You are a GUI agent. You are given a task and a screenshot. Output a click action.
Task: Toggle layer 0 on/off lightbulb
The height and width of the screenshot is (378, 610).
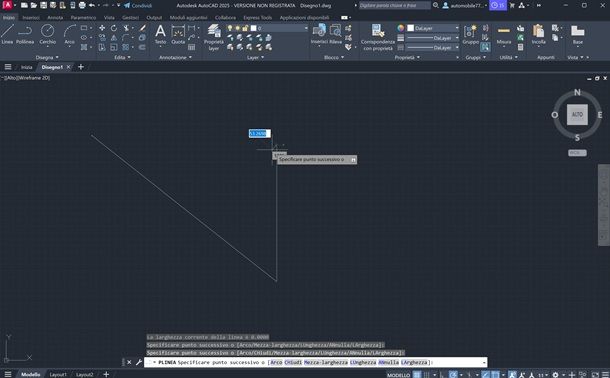[230, 28]
